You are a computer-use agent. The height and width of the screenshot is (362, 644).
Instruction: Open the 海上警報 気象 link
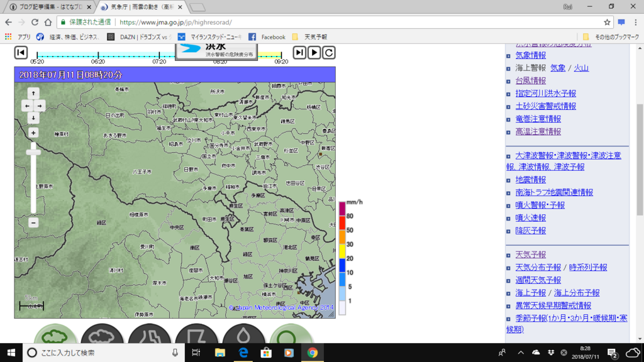tap(558, 68)
